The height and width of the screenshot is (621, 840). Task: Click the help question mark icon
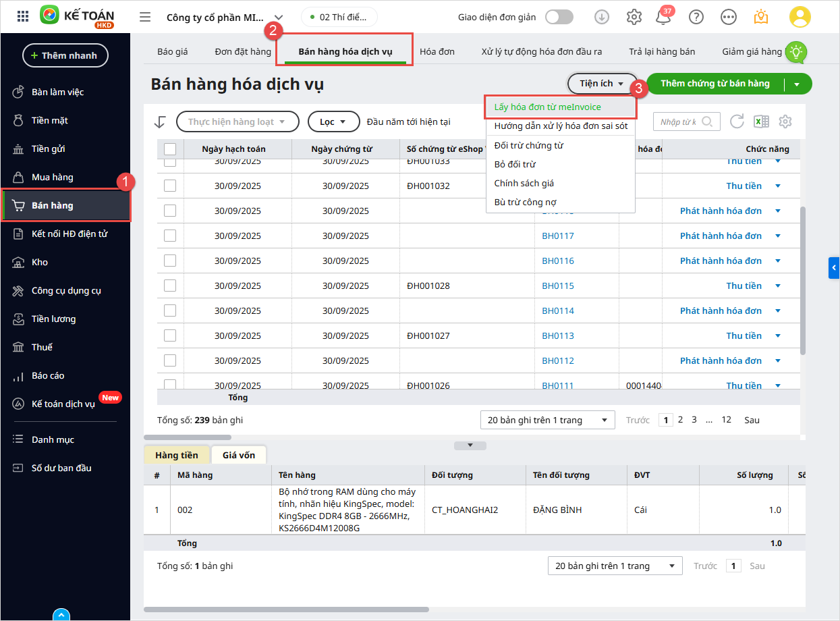[x=696, y=18]
